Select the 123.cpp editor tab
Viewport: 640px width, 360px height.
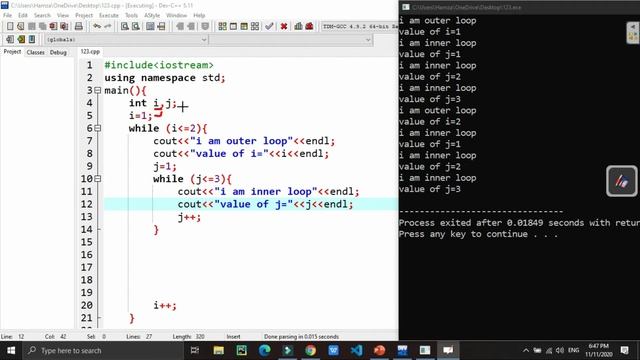coord(90,51)
